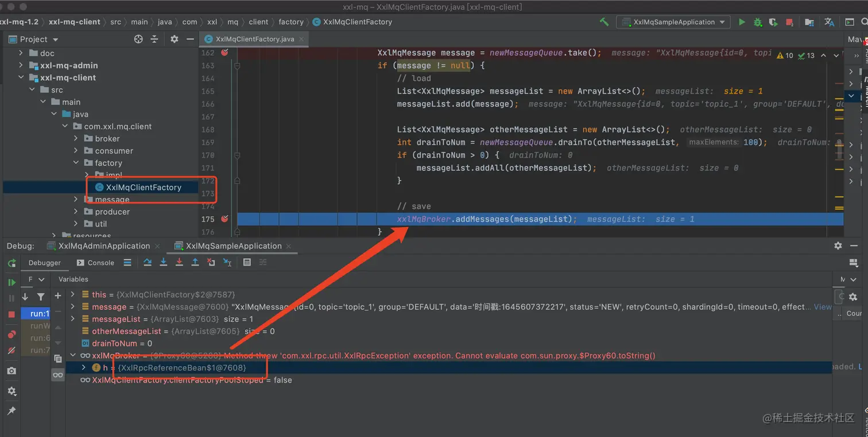Select Debugger tab
Image resolution: width=868 pixels, height=437 pixels.
(x=45, y=263)
